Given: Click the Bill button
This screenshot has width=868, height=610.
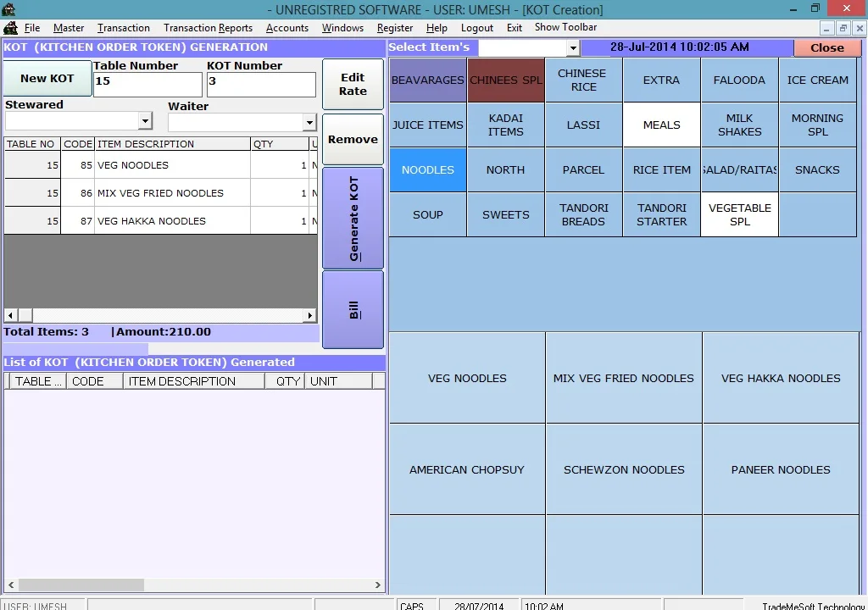Looking at the screenshot, I should tap(353, 310).
